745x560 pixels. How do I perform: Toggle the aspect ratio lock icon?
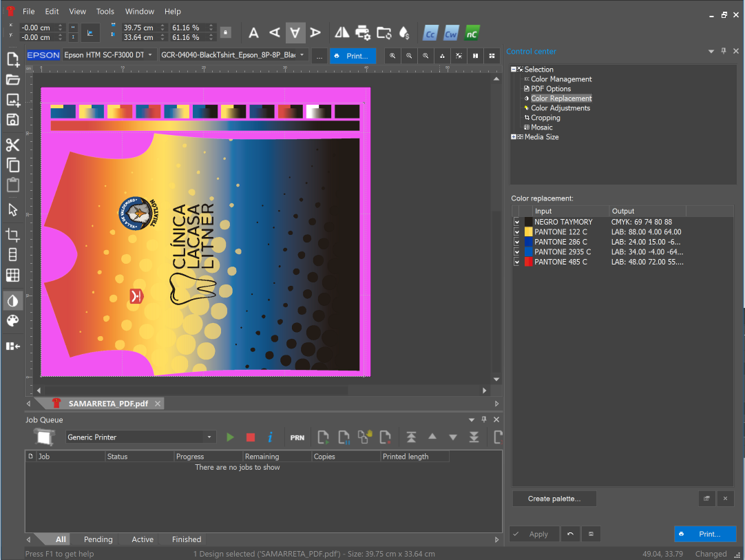(226, 32)
